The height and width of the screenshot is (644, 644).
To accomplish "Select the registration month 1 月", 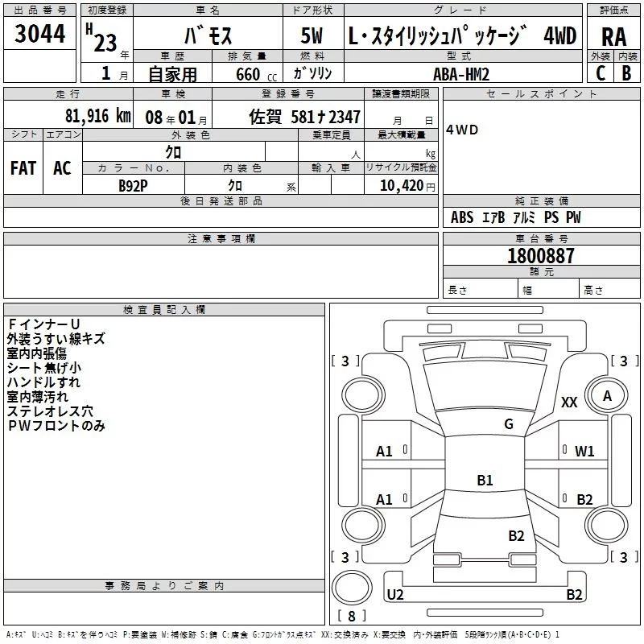I will tap(114, 73).
